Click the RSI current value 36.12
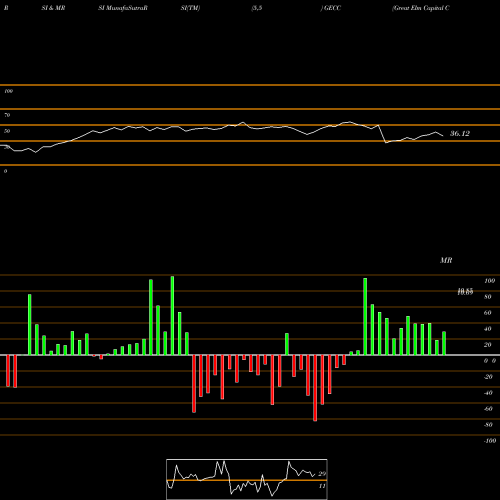The width and height of the screenshot is (500, 500). [x=460, y=134]
